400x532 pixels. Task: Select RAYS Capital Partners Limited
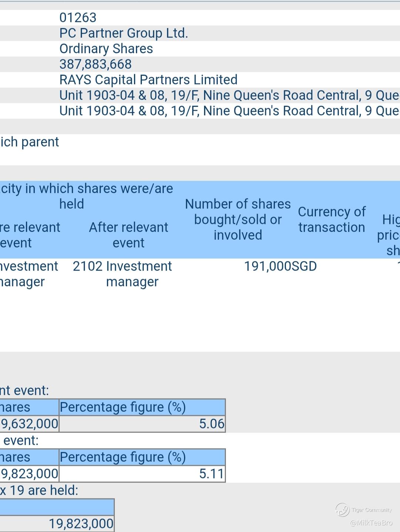tap(149, 80)
